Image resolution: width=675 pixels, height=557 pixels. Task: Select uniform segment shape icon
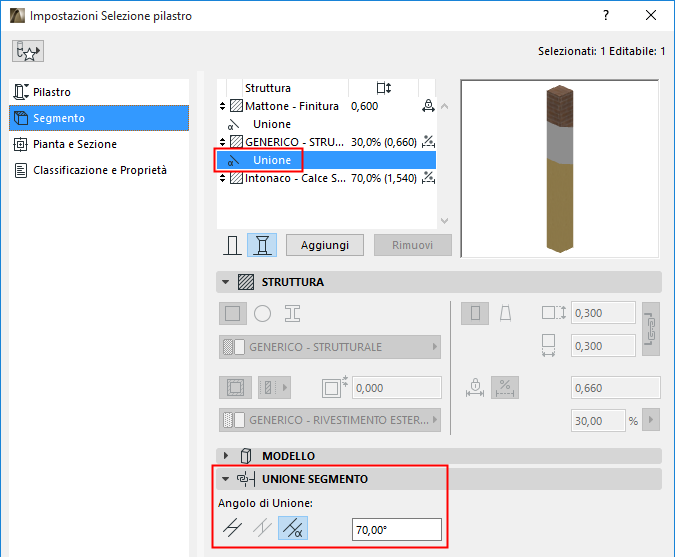tap(475, 313)
